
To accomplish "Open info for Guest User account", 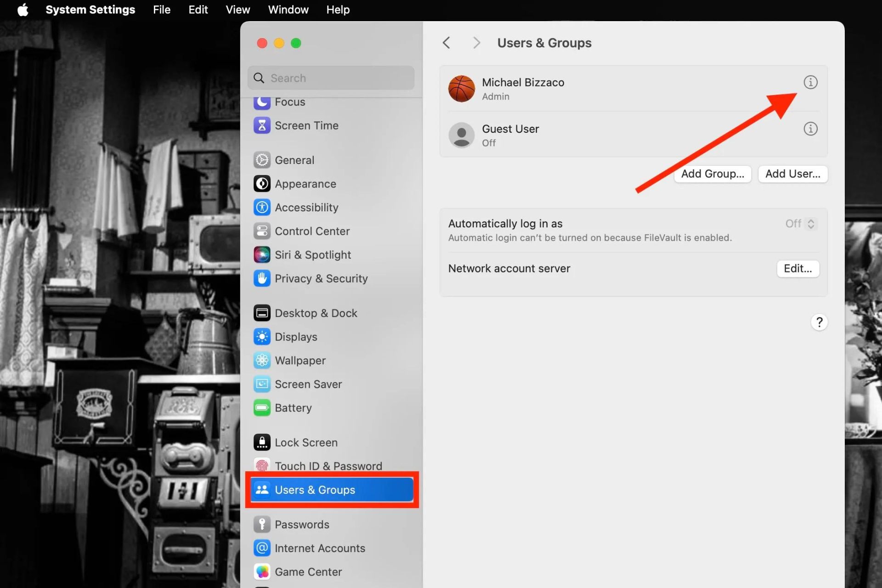I will 810,129.
